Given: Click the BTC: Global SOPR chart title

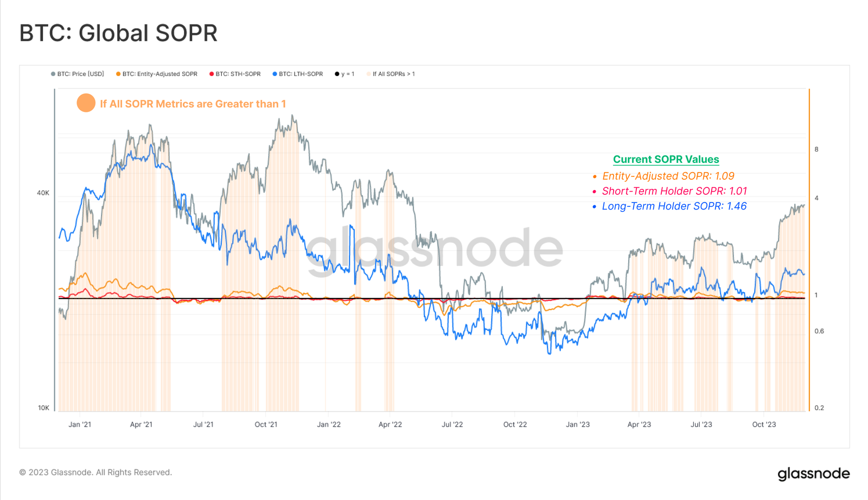Looking at the screenshot, I should click(118, 33).
